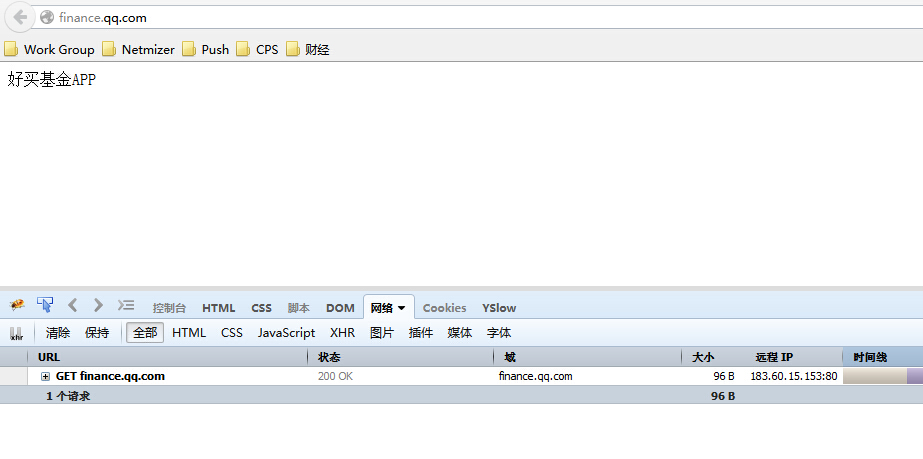Click the browser back arrow button
Viewport: 923px width, 459px height.
19,17
